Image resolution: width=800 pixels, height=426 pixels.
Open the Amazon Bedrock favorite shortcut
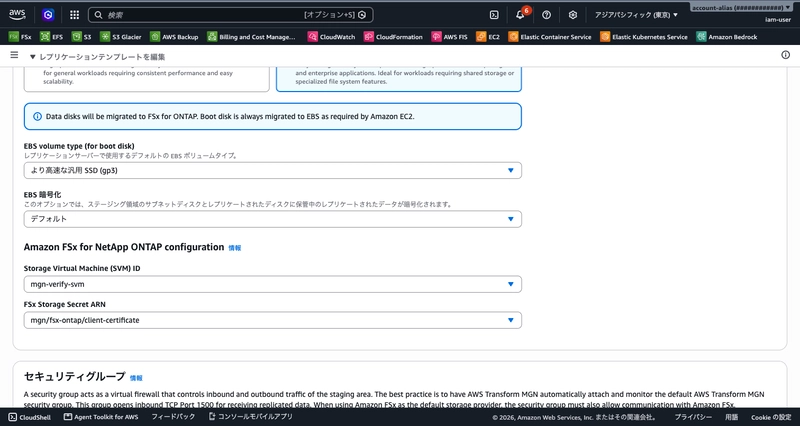727,37
